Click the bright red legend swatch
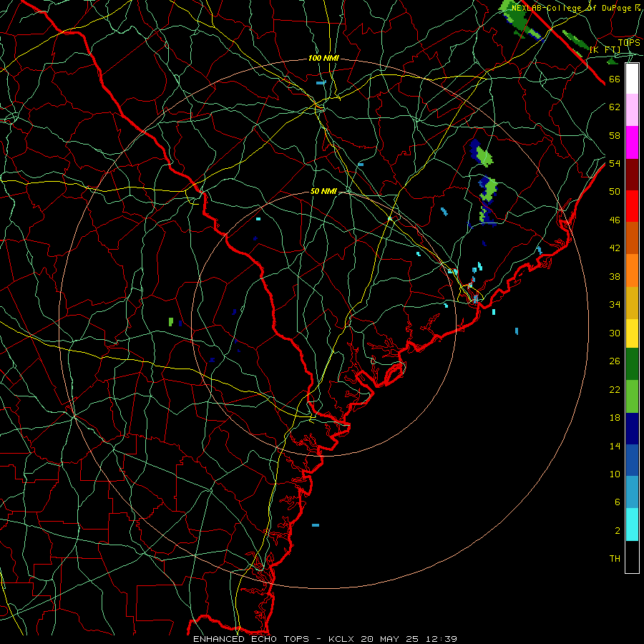Image resolution: width=644 pixels, height=644 pixels. click(632, 206)
